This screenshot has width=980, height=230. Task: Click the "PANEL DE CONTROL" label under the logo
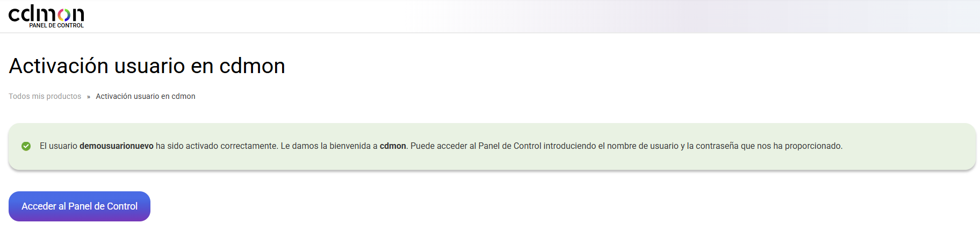56,25
